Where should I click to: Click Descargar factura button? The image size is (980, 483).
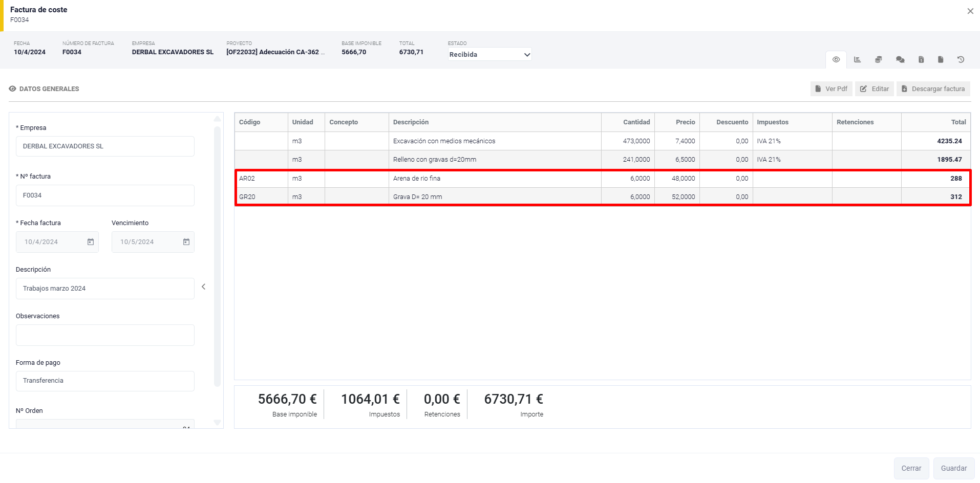pos(933,89)
